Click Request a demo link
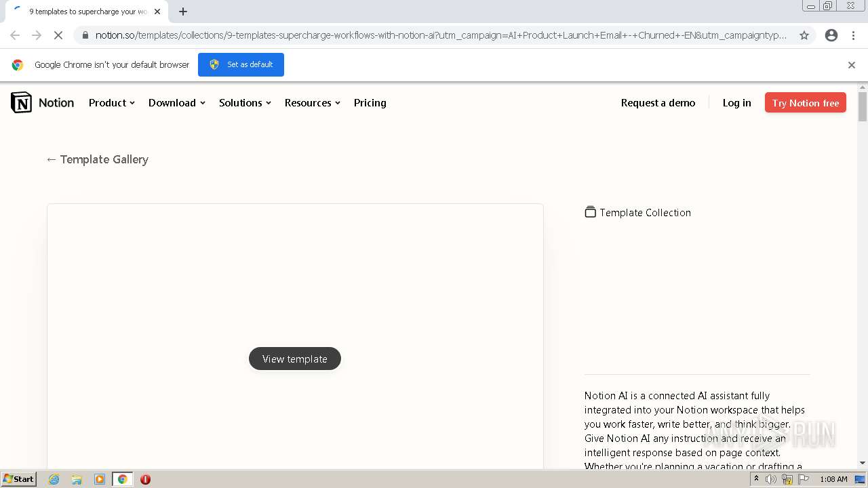This screenshot has height=488, width=868. pyautogui.click(x=658, y=102)
